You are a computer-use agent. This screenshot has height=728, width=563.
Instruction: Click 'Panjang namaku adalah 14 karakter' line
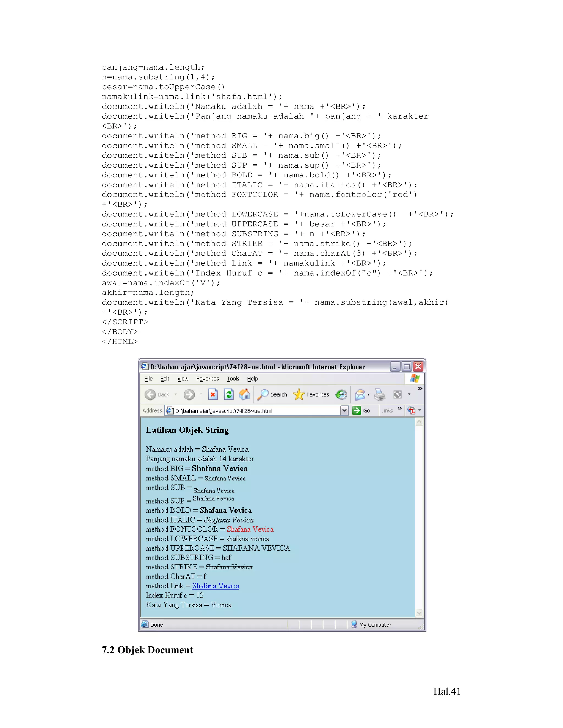[x=200, y=459]
